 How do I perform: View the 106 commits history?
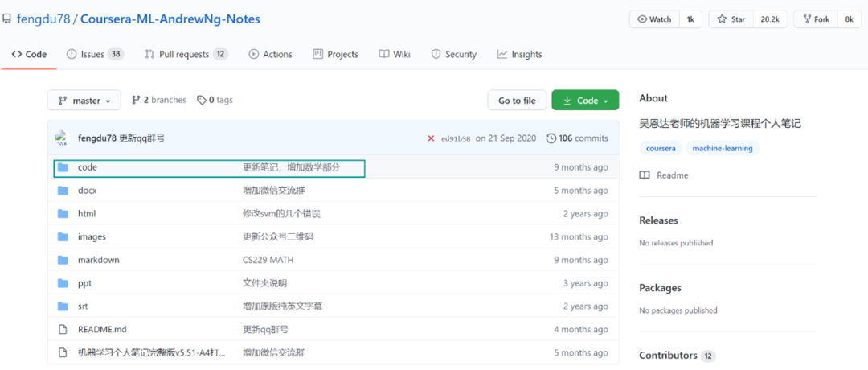577,138
